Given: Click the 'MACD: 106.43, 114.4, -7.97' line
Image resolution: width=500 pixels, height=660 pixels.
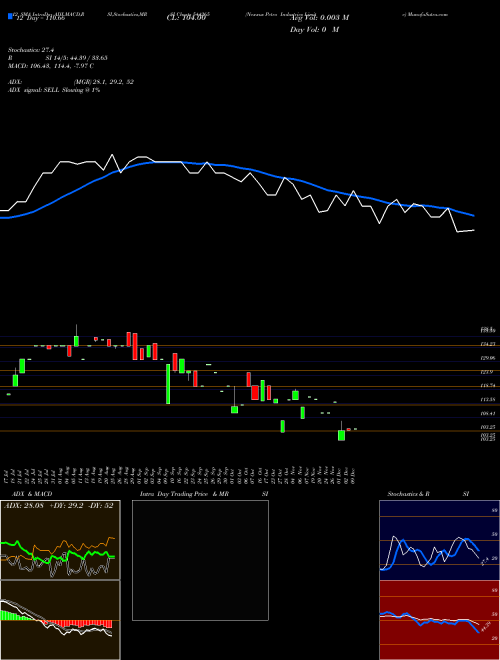Looking at the screenshot, I should 51,66.
